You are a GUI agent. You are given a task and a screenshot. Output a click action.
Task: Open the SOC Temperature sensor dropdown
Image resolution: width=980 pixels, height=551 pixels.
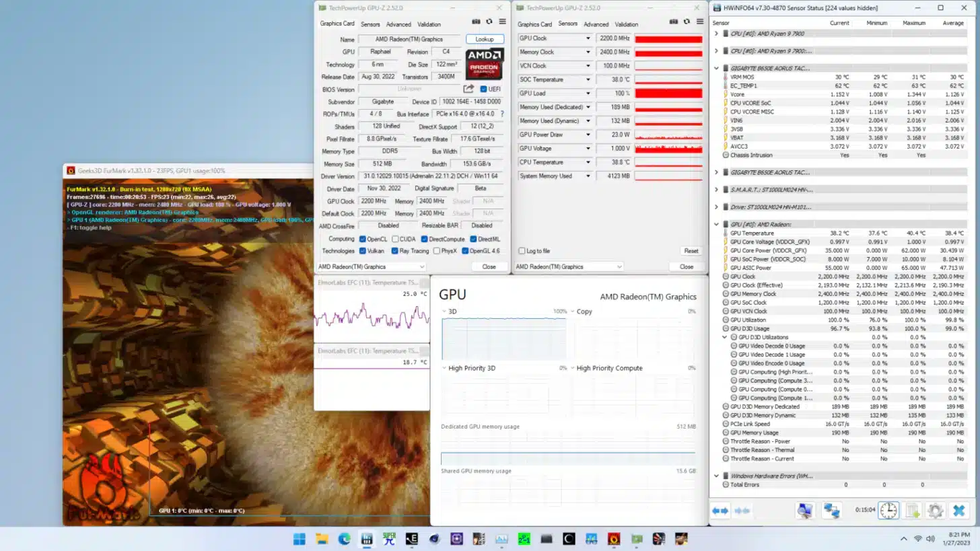click(x=588, y=79)
